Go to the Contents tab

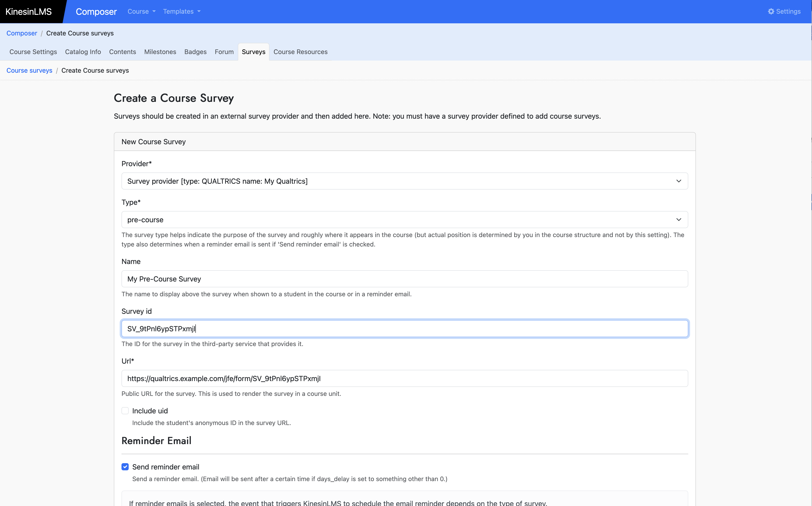(122, 52)
